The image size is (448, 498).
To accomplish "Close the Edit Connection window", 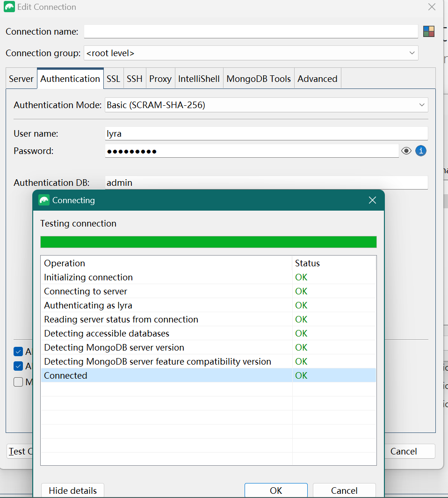I will point(432,7).
